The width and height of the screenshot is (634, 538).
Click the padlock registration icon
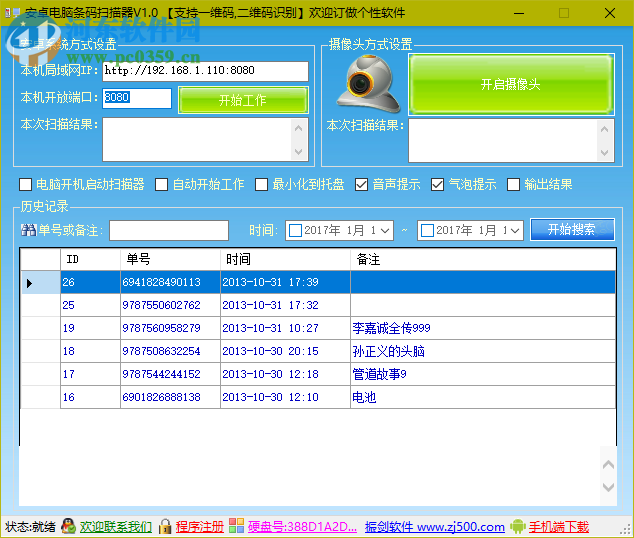(x=165, y=526)
